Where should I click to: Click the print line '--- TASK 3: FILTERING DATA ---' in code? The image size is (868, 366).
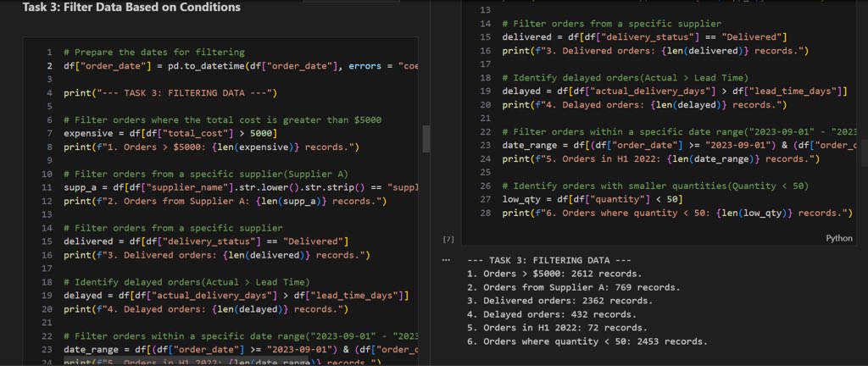pos(170,93)
